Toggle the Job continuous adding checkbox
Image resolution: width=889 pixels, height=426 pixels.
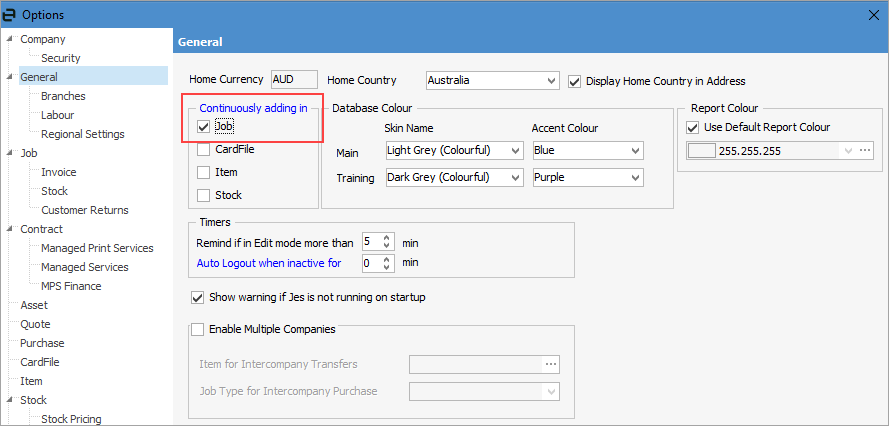click(204, 127)
